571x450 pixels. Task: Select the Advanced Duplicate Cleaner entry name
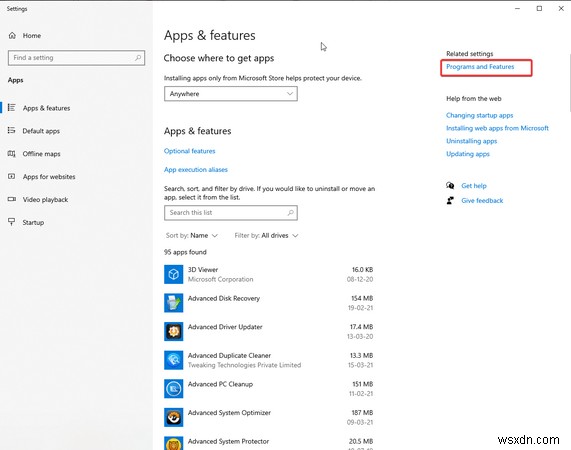pos(229,356)
